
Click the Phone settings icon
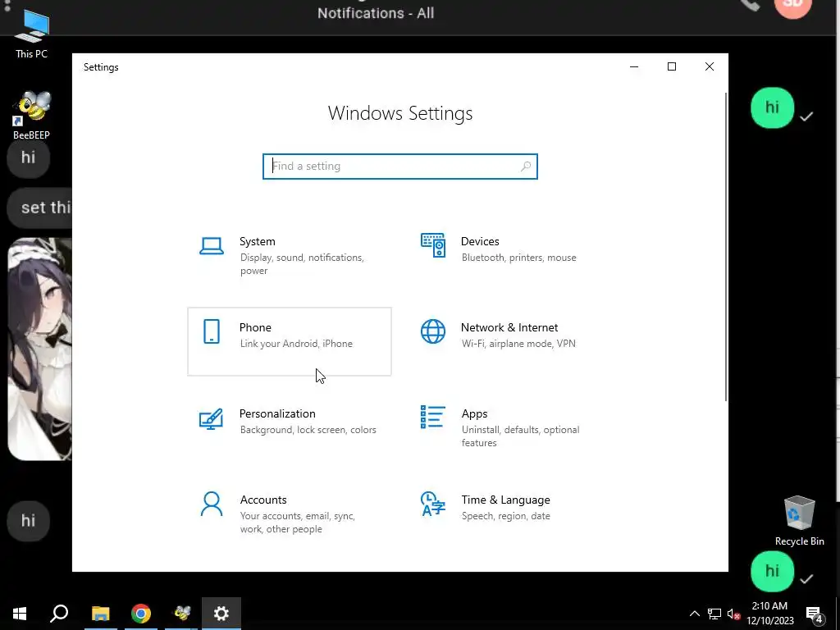click(x=212, y=331)
